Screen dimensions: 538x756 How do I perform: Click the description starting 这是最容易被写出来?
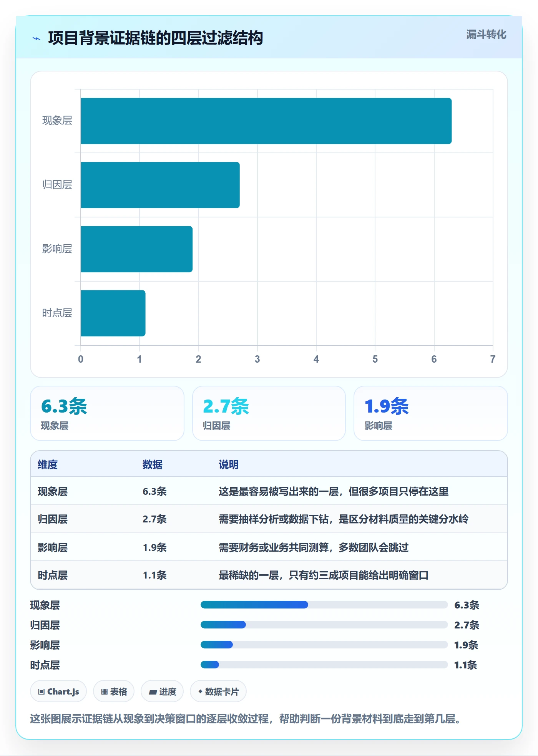(334, 491)
